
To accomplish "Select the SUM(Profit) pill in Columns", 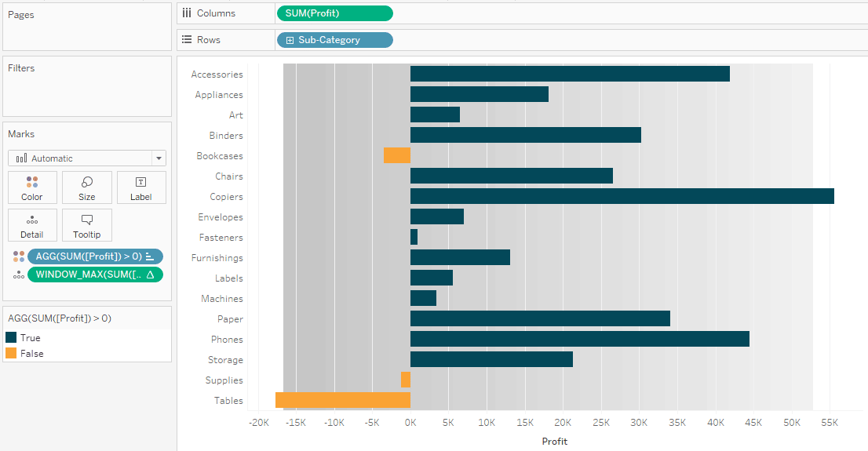I will (335, 13).
